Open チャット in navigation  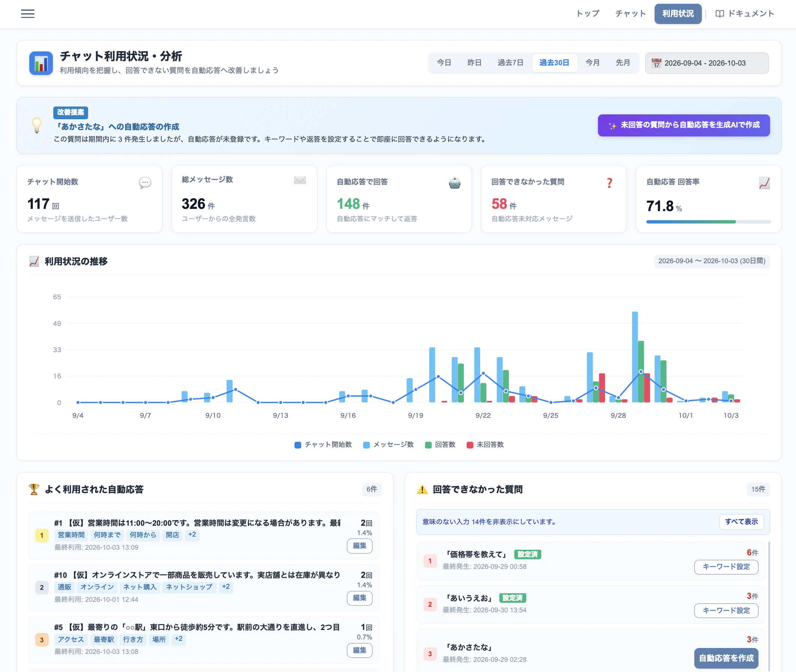pyautogui.click(x=631, y=14)
